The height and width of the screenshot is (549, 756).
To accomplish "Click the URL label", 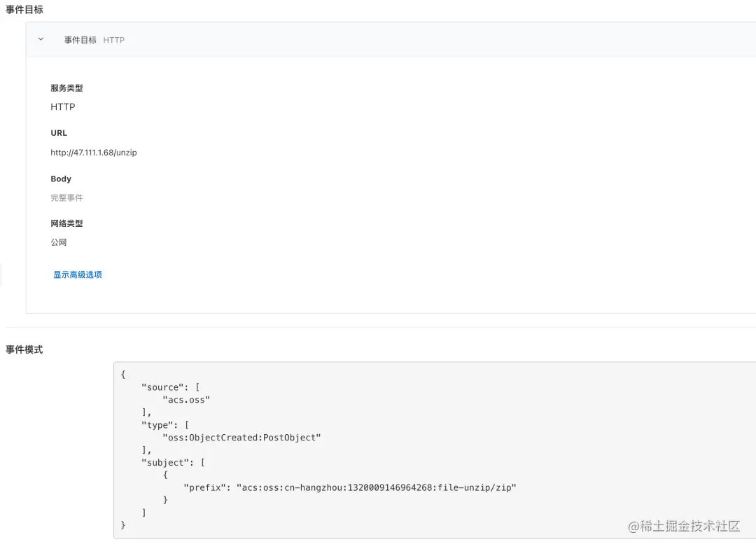I will 59,132.
